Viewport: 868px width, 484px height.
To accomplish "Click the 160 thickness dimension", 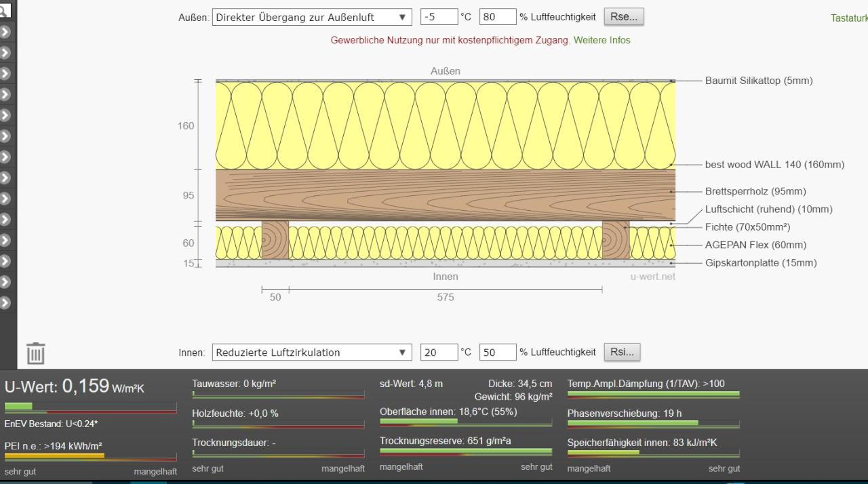I will point(186,126).
